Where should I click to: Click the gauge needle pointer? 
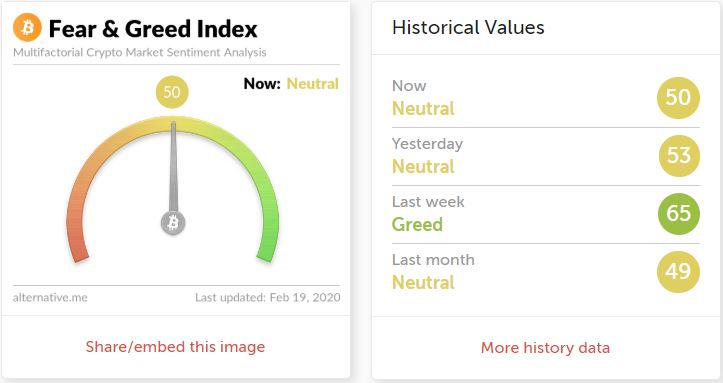coord(173,166)
